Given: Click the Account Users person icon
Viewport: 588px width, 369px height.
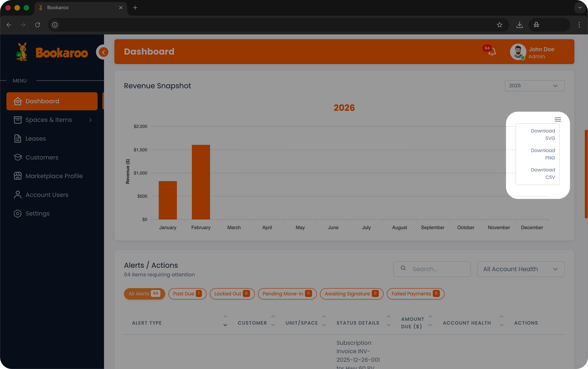Looking at the screenshot, I should [x=18, y=195].
